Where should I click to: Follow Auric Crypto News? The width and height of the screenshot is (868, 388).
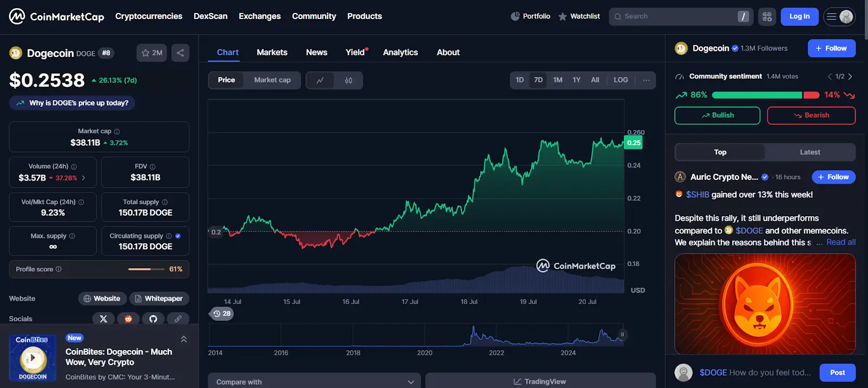click(x=833, y=177)
